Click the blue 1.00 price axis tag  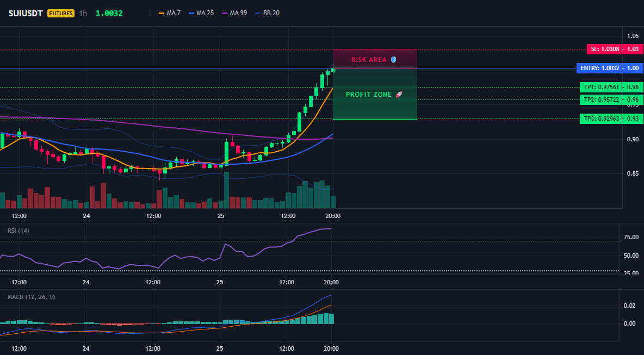[x=633, y=68]
